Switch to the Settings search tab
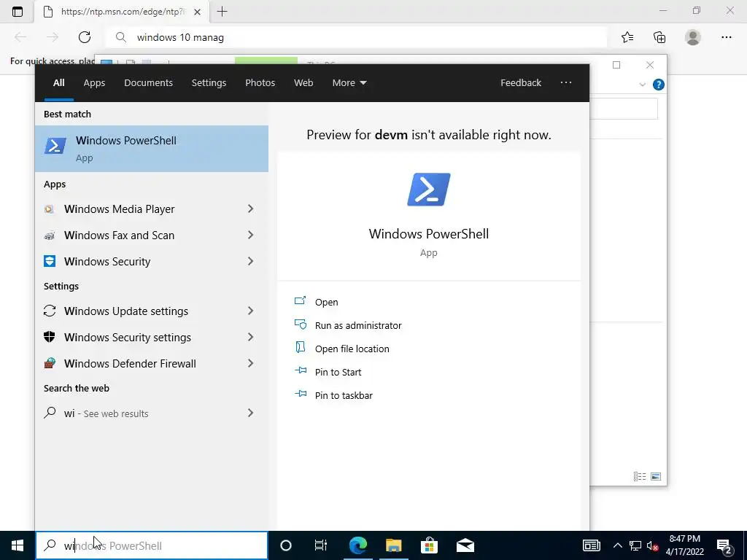747x560 pixels. (x=209, y=83)
